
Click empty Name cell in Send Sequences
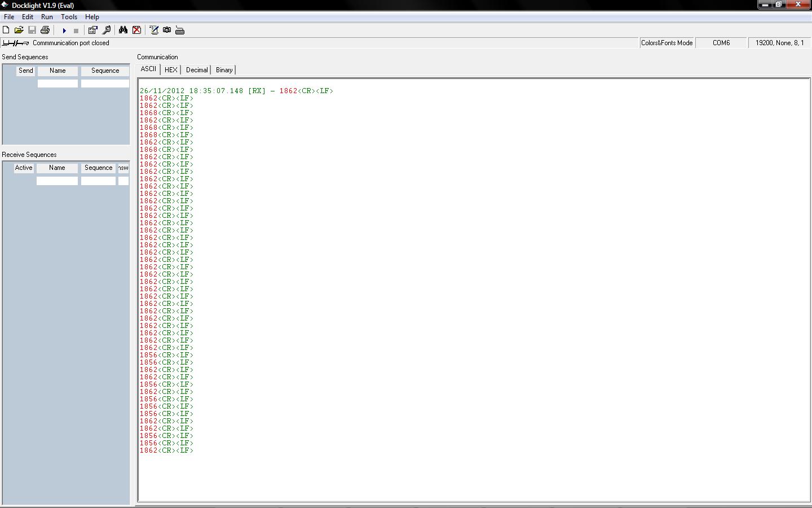[x=58, y=84]
